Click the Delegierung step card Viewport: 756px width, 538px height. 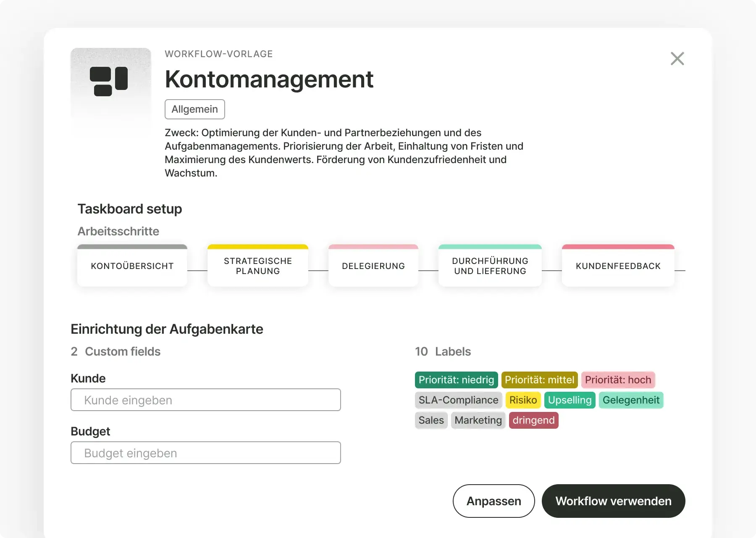(x=373, y=266)
